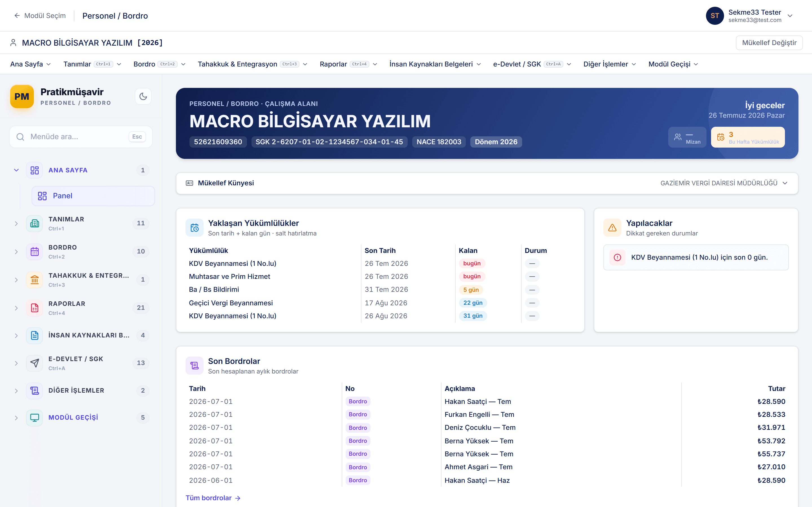Toggle dark mode moon icon
Viewport: 812px width, 507px height.
(x=143, y=96)
